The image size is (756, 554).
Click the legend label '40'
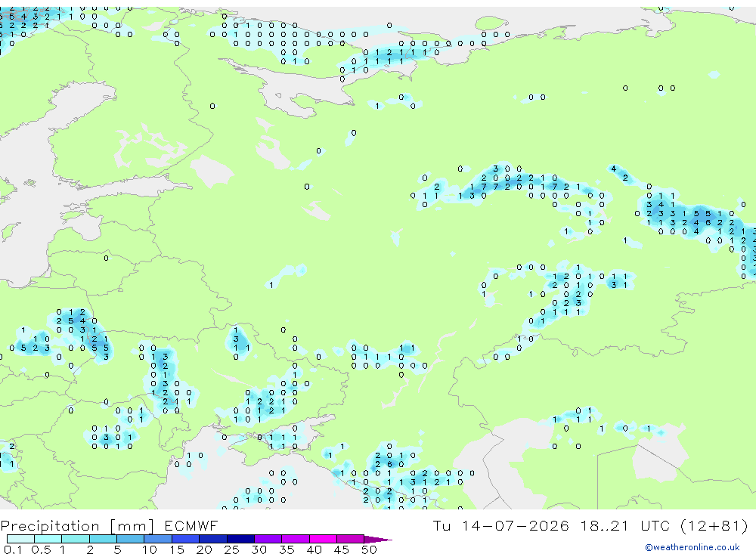314,549
